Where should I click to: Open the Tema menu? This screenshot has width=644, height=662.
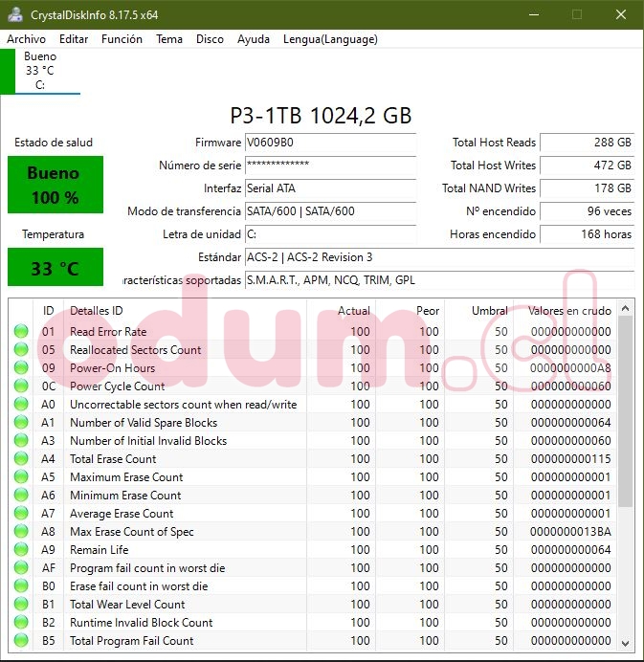[169, 39]
